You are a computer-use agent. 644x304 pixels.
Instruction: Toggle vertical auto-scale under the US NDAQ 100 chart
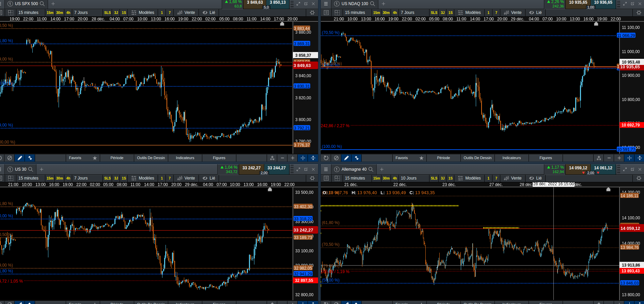coord(640,158)
